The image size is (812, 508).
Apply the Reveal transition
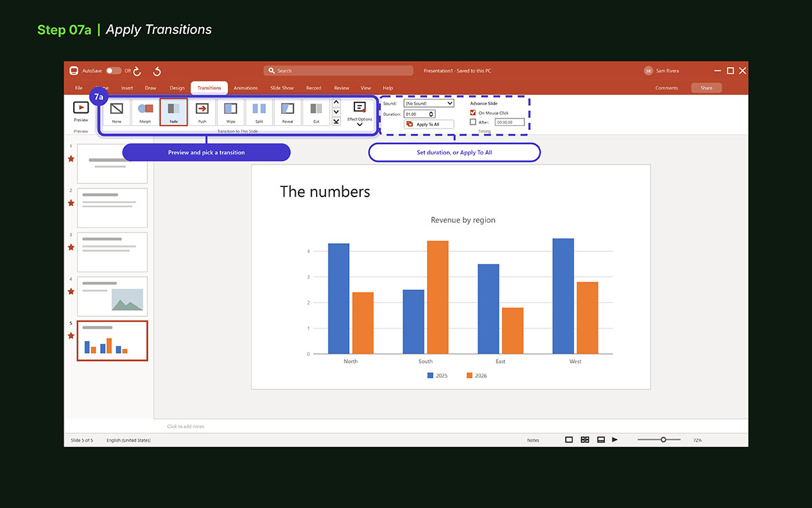[x=288, y=112]
